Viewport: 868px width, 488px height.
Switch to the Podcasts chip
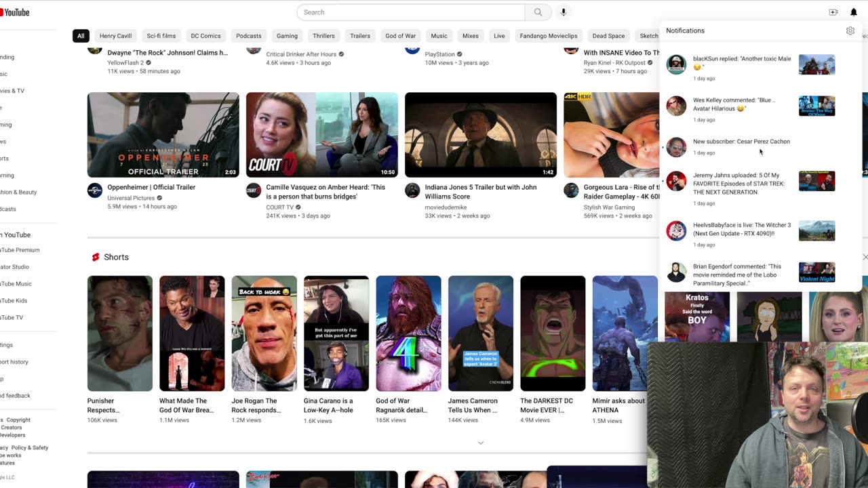coord(249,36)
